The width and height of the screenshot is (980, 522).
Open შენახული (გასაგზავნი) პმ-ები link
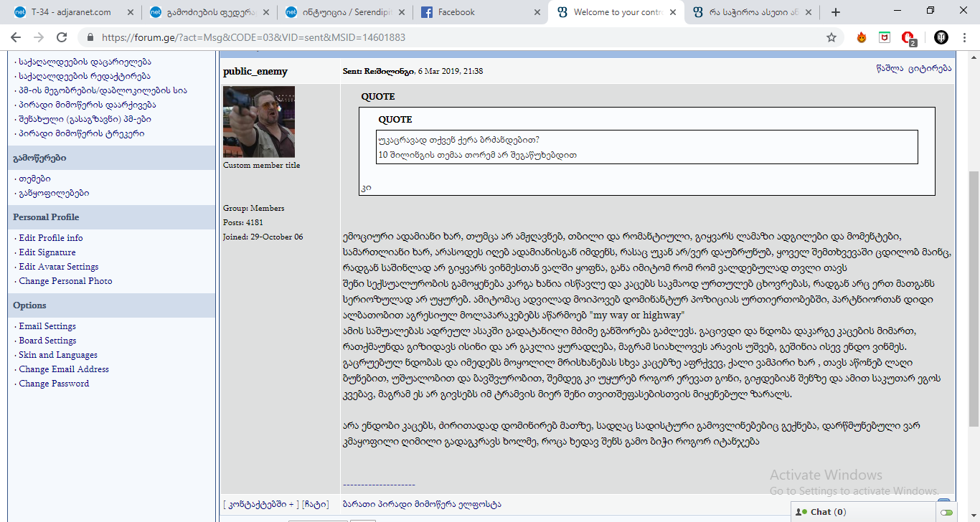85,119
